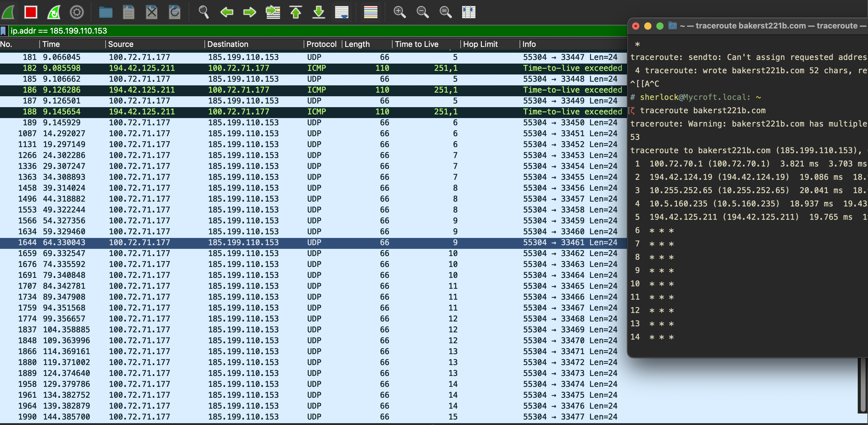Click traceroute bakerst221b.com command line in terminal
Viewport: 868px width, 425px height.
(703, 110)
